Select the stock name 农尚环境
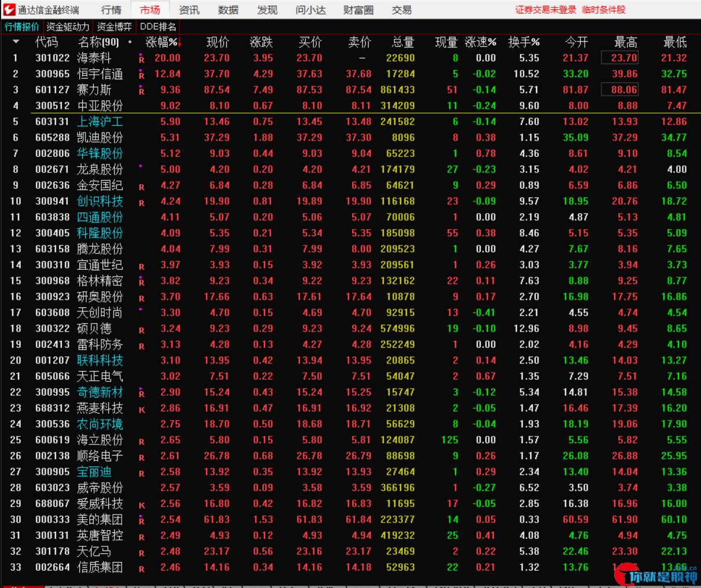This screenshot has height=588, width=701. (100, 424)
